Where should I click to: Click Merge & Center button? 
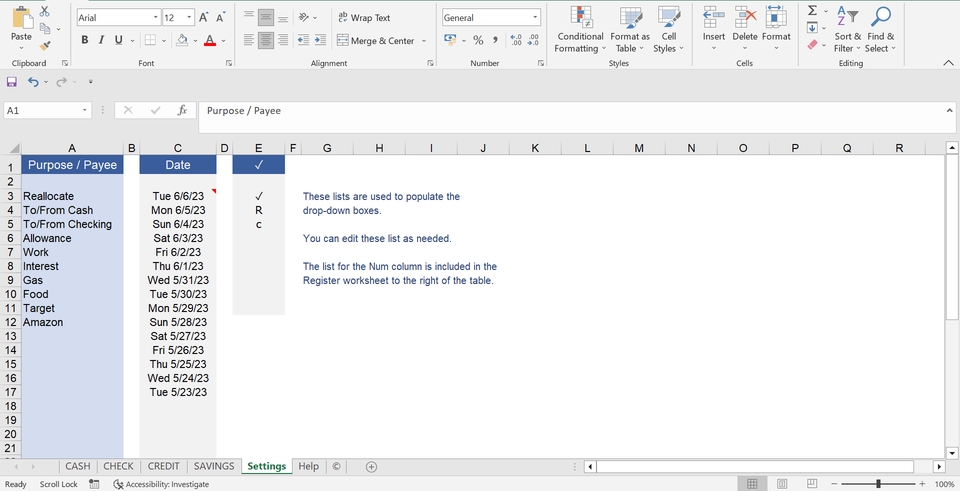point(375,40)
